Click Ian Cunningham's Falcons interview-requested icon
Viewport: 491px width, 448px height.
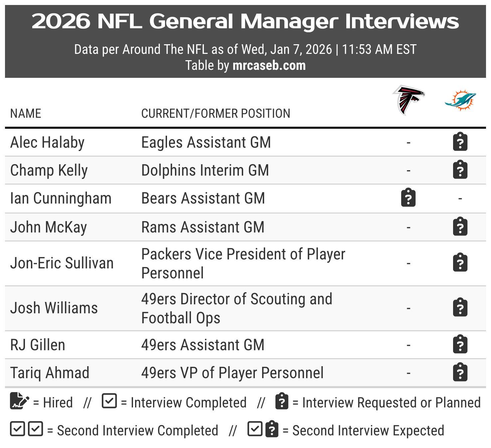pos(409,198)
